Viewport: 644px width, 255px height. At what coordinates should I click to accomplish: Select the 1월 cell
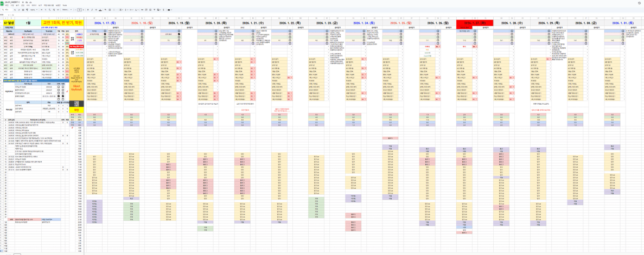pos(28,23)
